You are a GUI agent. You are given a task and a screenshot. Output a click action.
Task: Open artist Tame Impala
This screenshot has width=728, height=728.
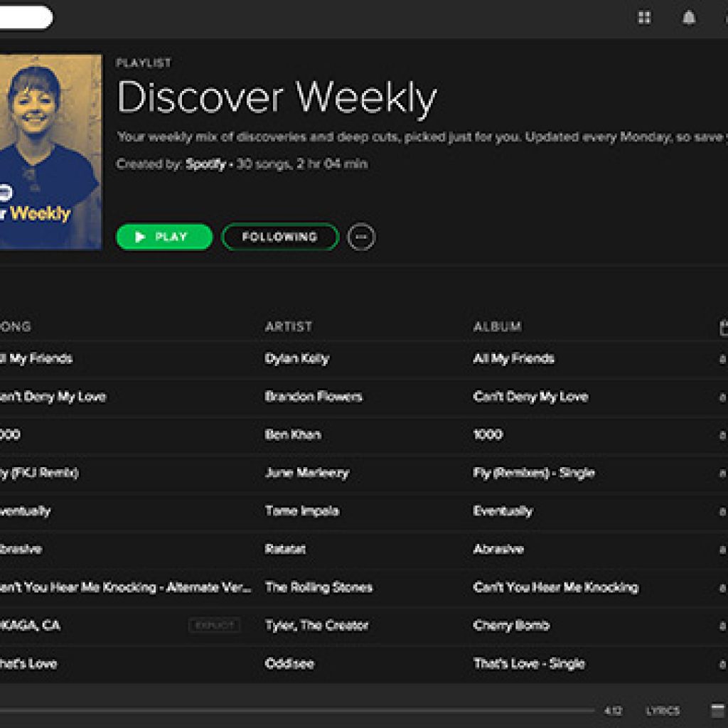(301, 511)
